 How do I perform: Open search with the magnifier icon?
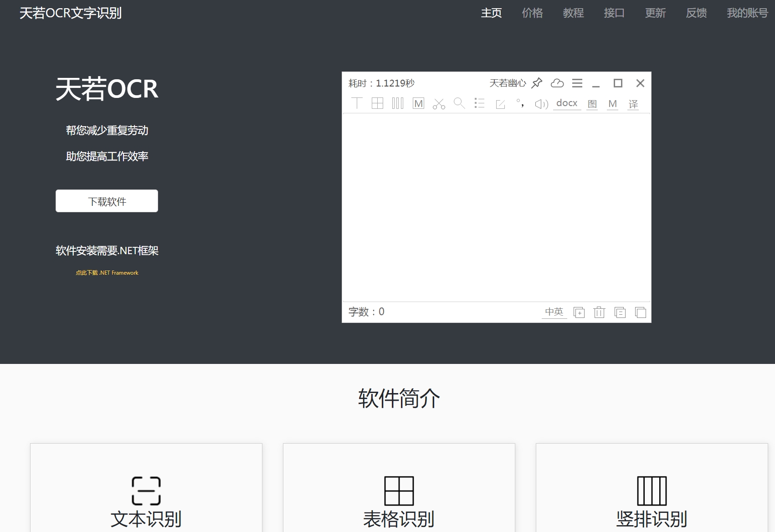pos(459,103)
